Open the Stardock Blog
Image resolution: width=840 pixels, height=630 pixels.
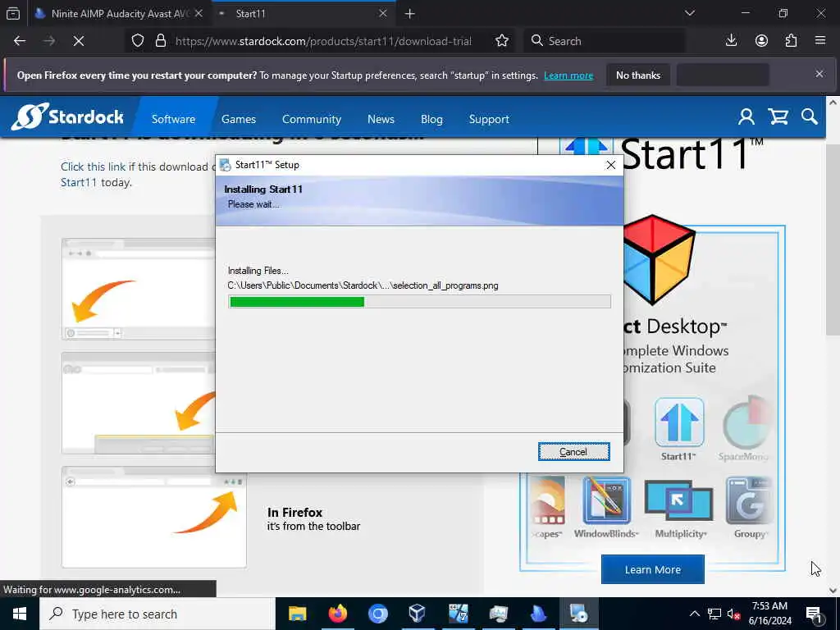(431, 119)
